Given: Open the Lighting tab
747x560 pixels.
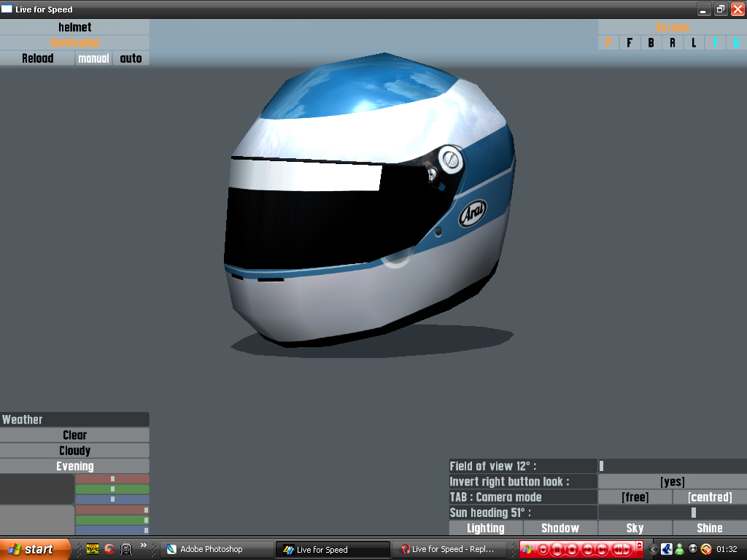Looking at the screenshot, I should click(x=485, y=528).
